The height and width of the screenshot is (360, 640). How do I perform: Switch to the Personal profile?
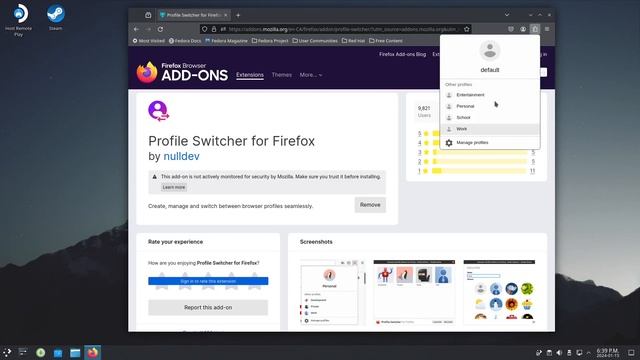(x=490, y=106)
